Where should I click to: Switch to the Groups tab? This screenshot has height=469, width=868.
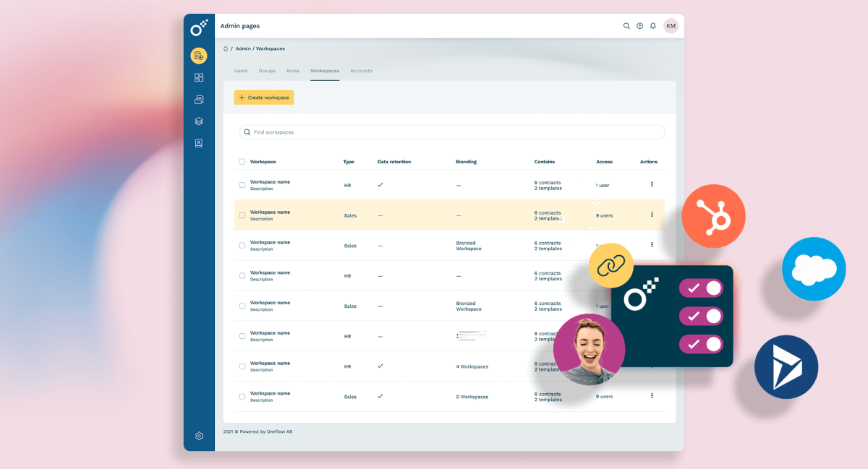click(x=267, y=71)
